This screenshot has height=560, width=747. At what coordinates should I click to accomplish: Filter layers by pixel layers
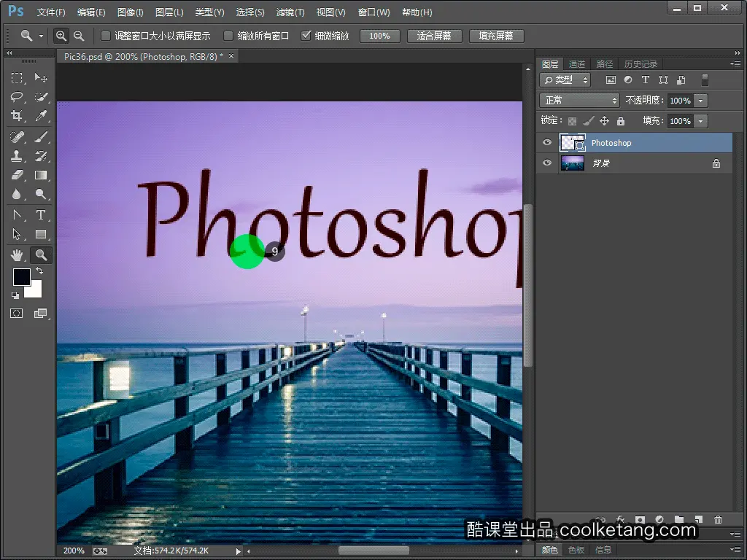pos(611,80)
